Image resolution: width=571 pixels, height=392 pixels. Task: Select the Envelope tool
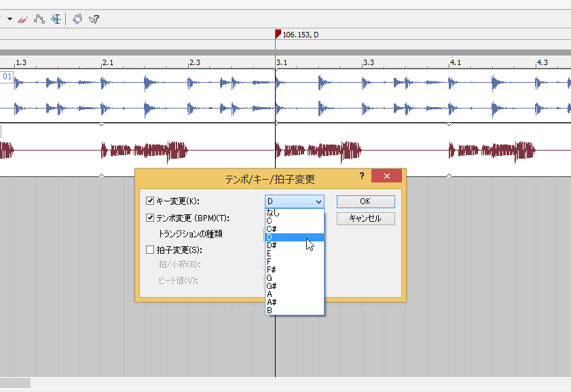click(39, 19)
